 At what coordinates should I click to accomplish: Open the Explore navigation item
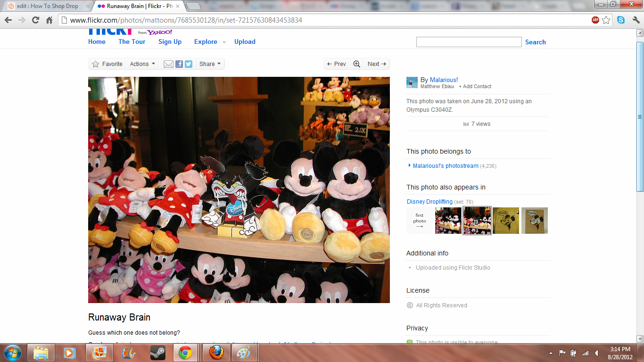[x=206, y=41]
